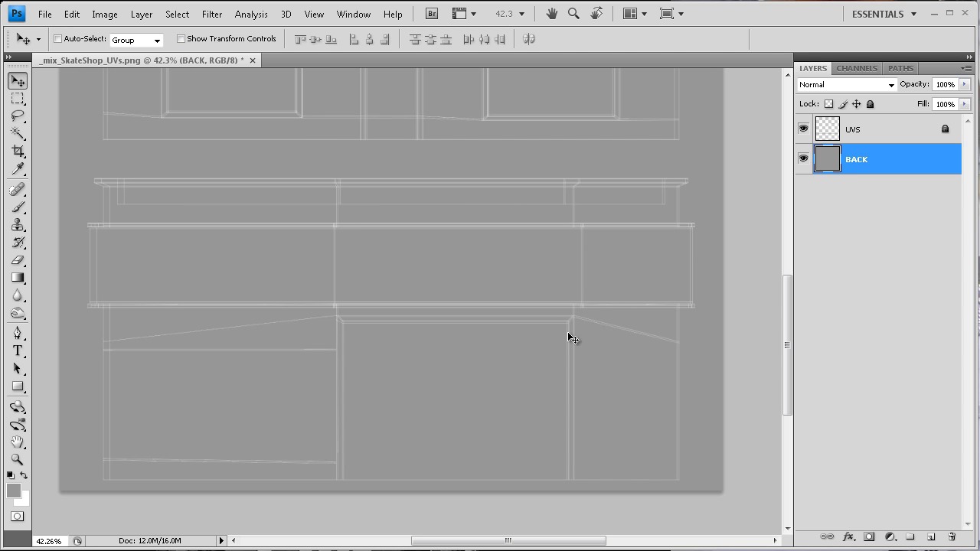The image size is (980, 551).
Task: Create a new layer
Action: [x=931, y=537]
